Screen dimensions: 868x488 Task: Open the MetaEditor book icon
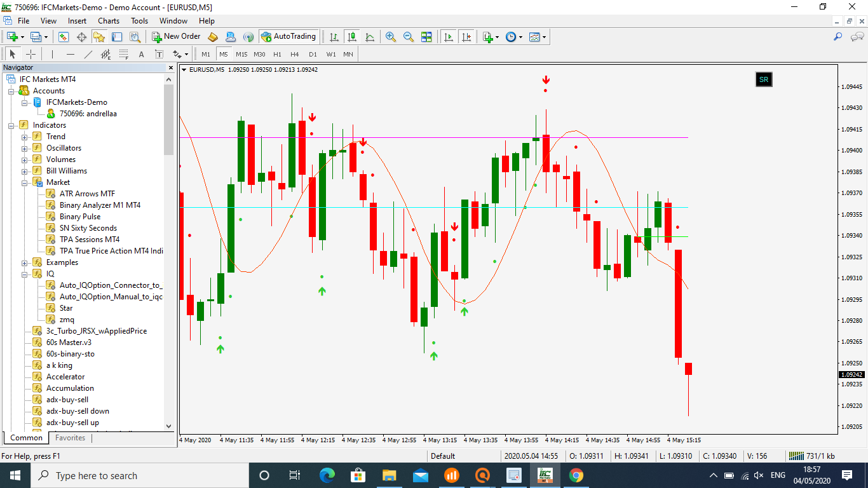(213, 37)
